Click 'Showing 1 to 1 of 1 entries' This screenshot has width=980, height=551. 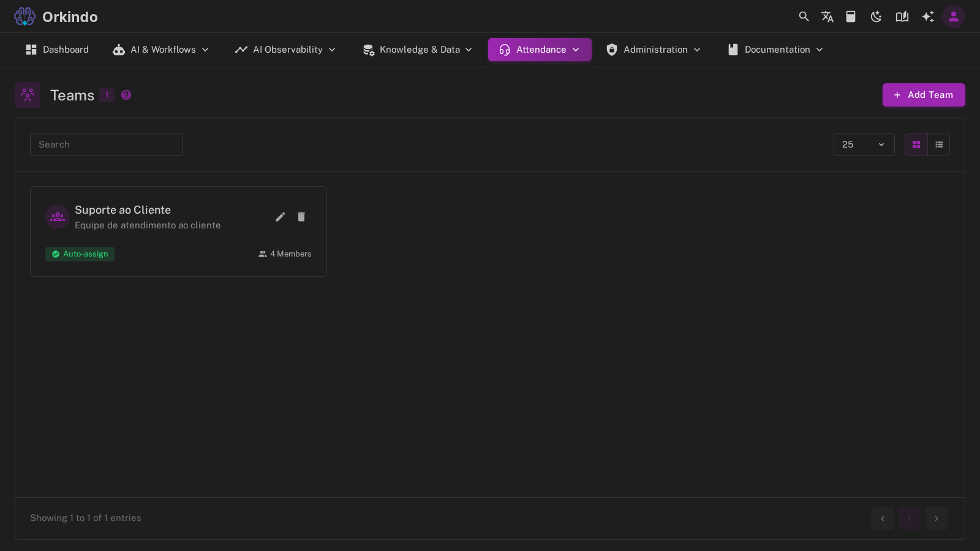(86, 518)
